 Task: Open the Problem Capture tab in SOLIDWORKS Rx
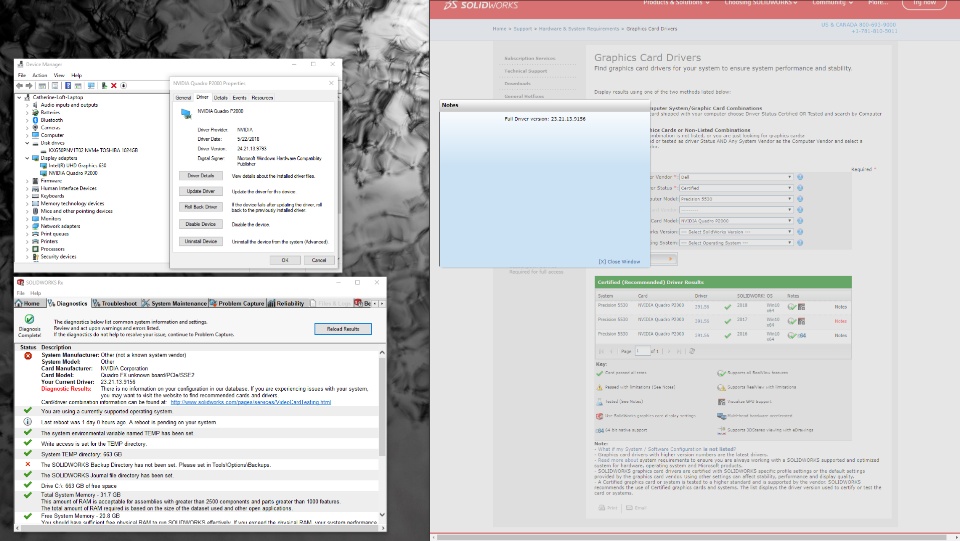[236, 304]
